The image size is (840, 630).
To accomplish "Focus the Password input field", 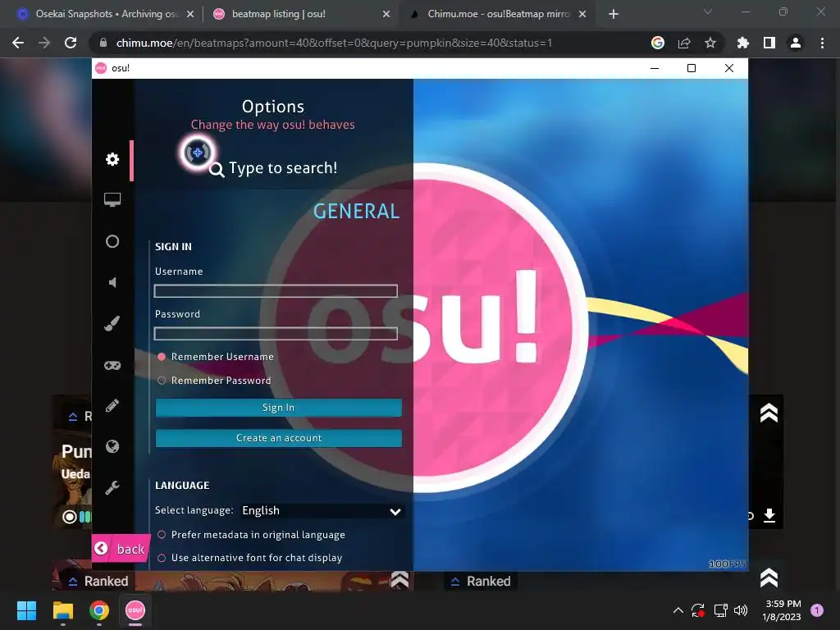I will pos(276,334).
